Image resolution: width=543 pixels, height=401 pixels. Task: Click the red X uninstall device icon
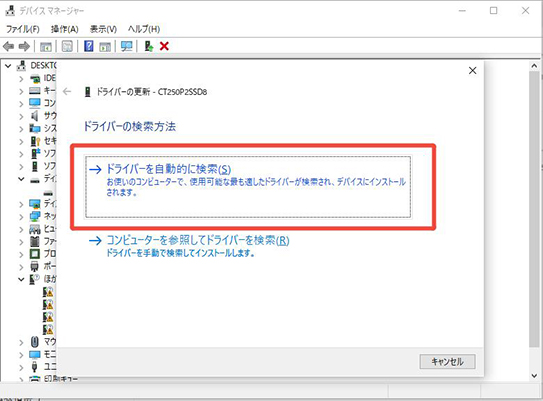[x=164, y=46]
